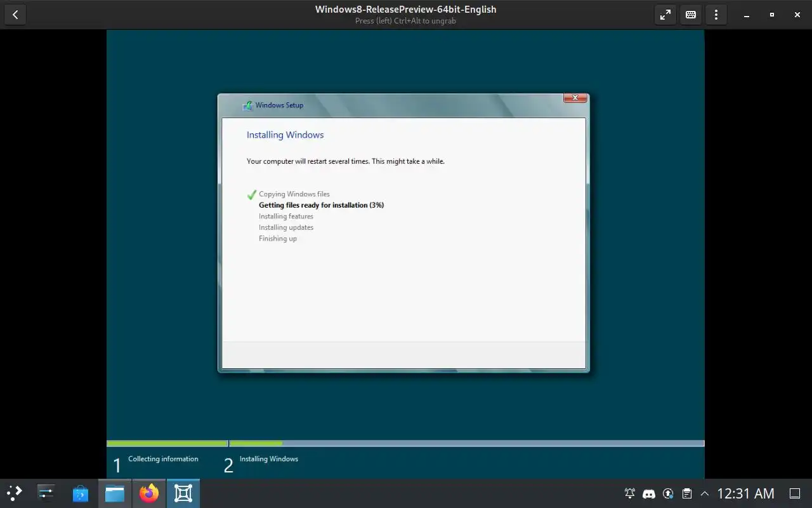
Task: Show desktop using the tray corner button
Action: tap(795, 493)
